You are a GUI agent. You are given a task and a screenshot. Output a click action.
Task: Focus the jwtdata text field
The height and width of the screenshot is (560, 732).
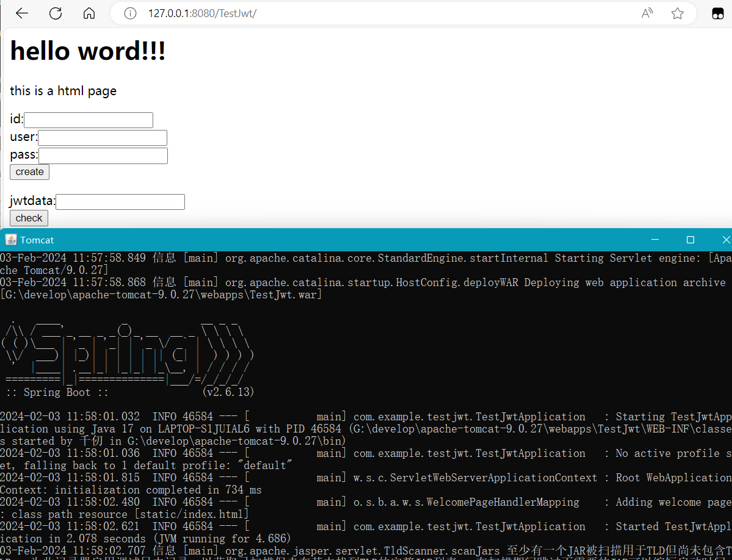pos(120,202)
